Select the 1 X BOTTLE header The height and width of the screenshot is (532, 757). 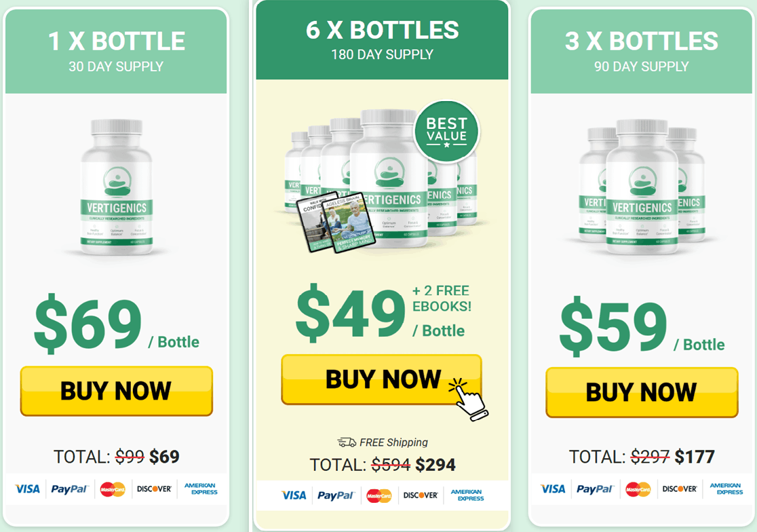click(116, 51)
